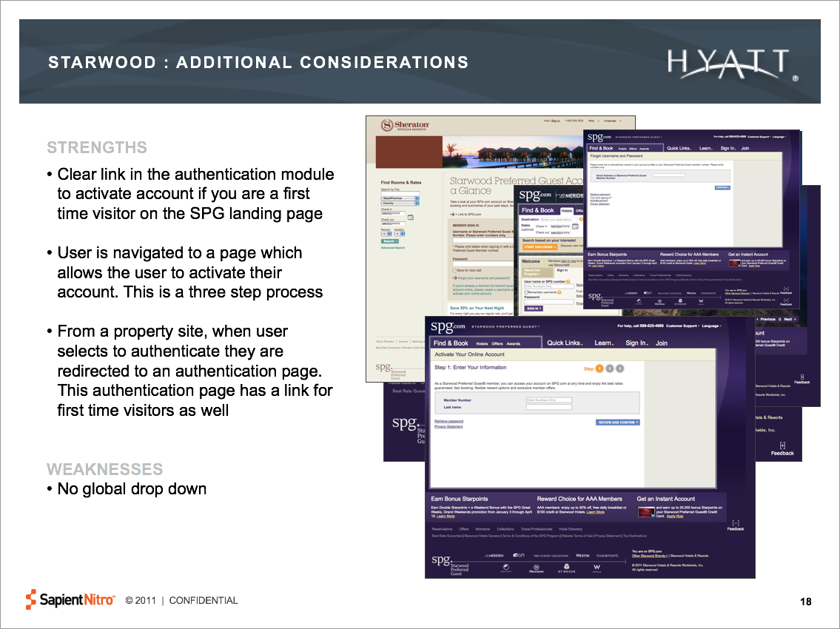
Task: Click the Review and Confirm button
Action: (x=617, y=423)
